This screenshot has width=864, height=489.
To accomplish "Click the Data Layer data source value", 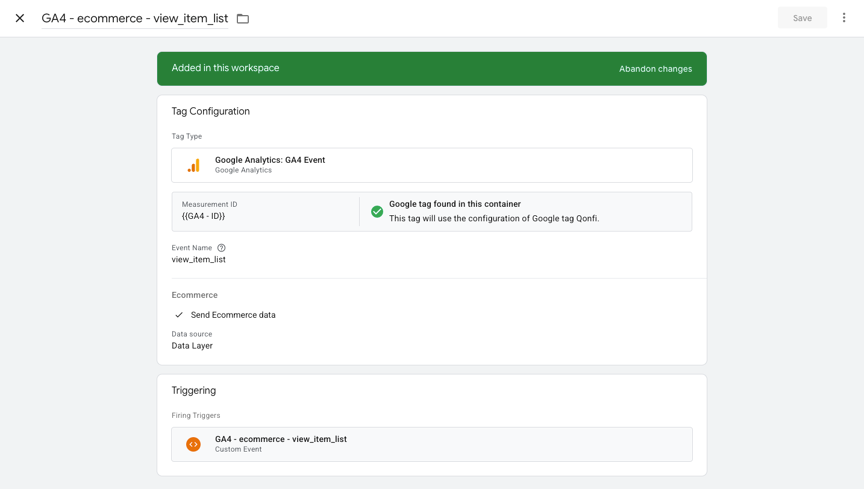I will (192, 346).
